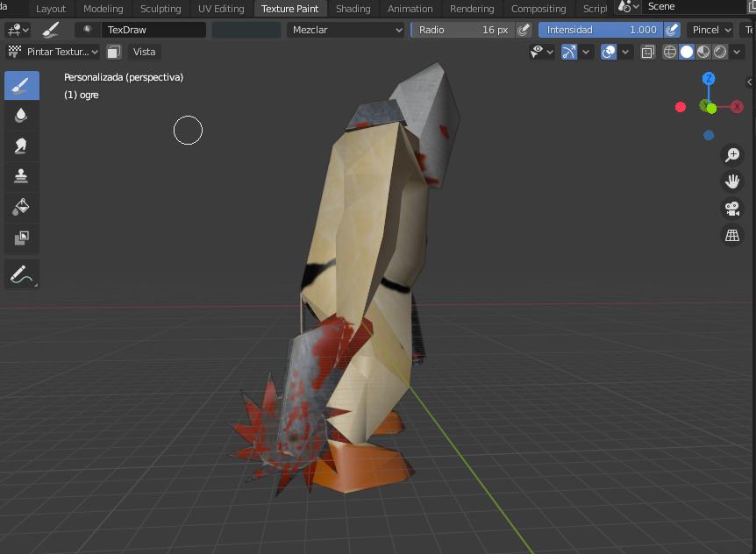The image size is (756, 554).
Task: Open the Rendering workspace tab
Action: [x=472, y=9]
